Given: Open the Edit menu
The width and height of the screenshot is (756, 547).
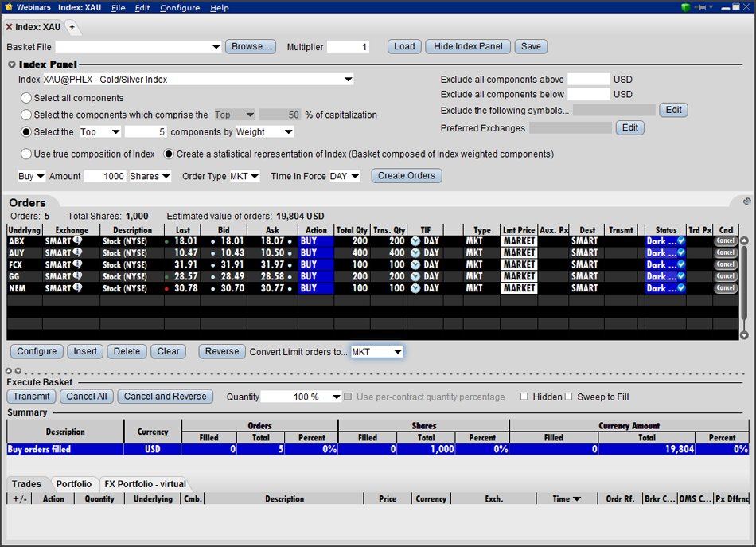Looking at the screenshot, I should tap(142, 8).
